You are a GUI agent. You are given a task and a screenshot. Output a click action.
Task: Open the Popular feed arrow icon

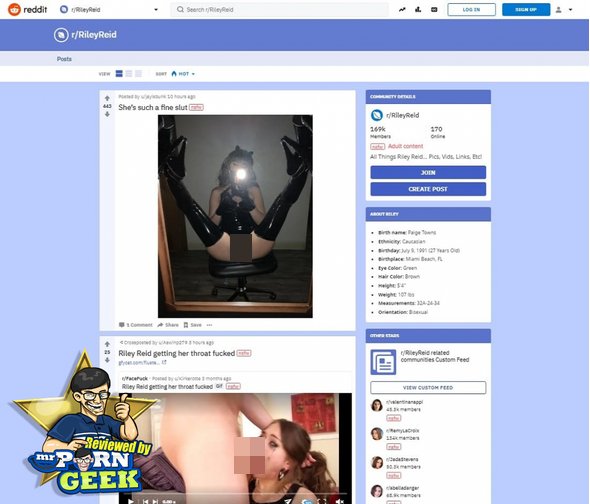point(402,9)
